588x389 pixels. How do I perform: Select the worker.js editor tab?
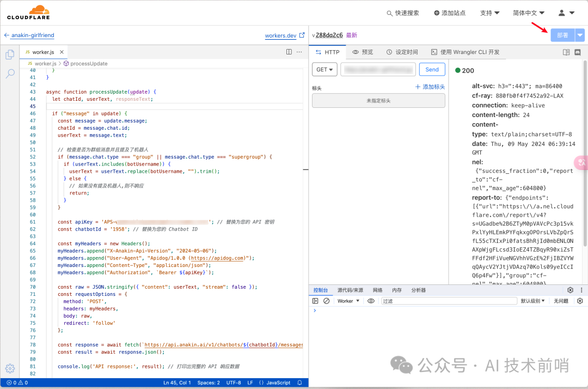tap(43, 52)
